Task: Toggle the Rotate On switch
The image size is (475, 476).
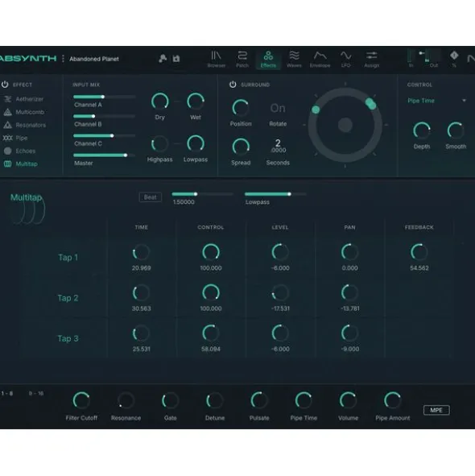Action: coord(278,108)
